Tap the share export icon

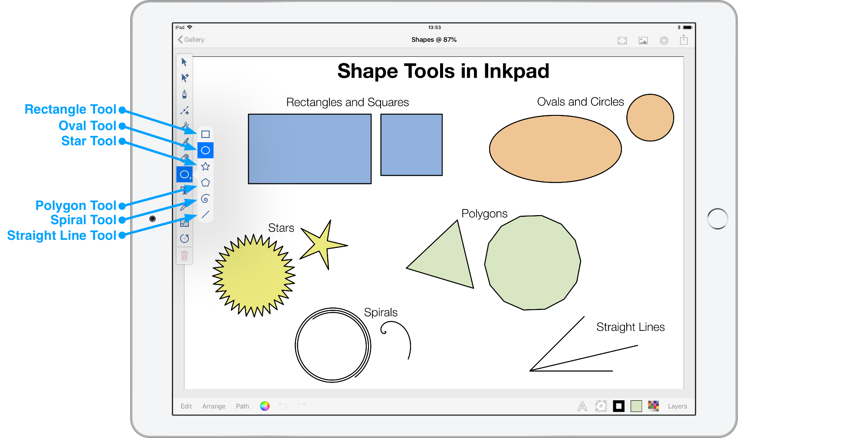click(684, 40)
